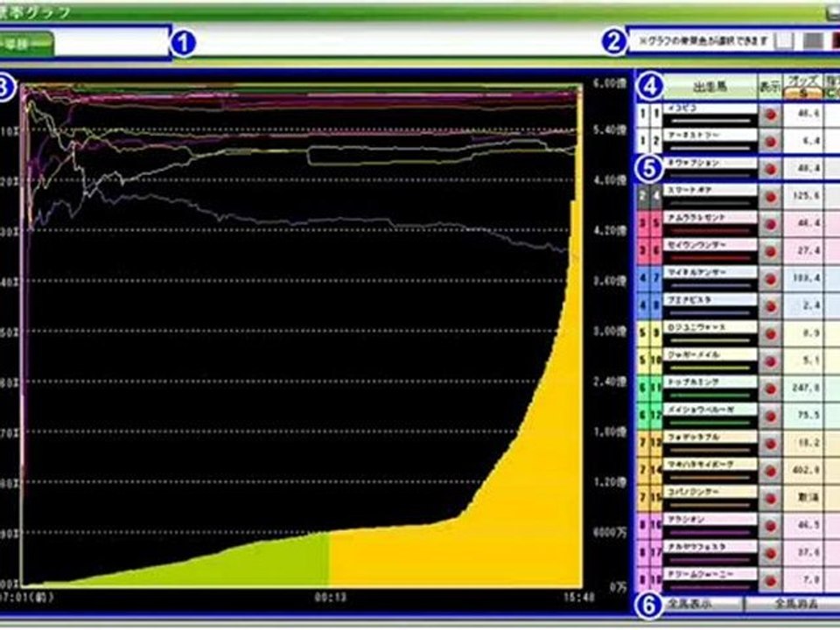The height and width of the screenshot is (630, 840).
Task: Click the 全馬表示 show all horses button
Action: click(x=689, y=605)
